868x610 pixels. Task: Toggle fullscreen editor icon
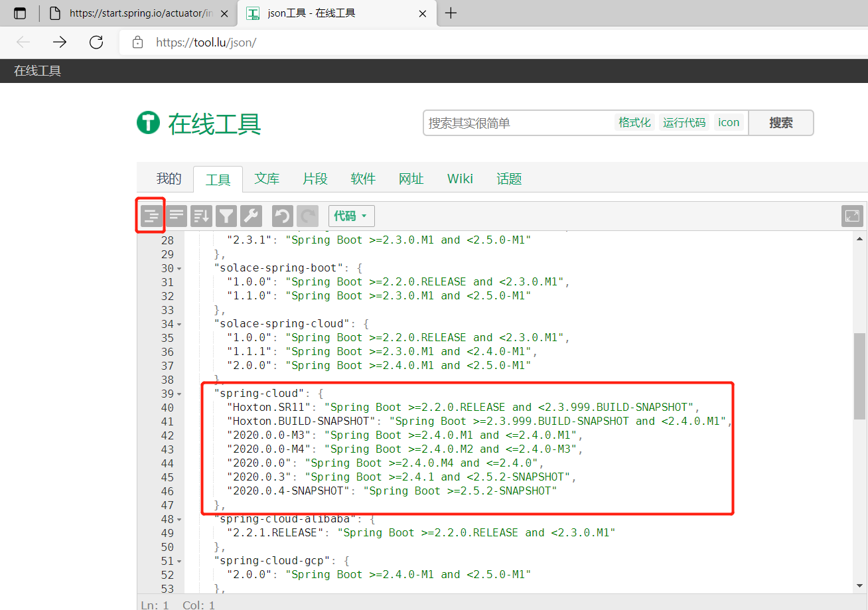852,216
